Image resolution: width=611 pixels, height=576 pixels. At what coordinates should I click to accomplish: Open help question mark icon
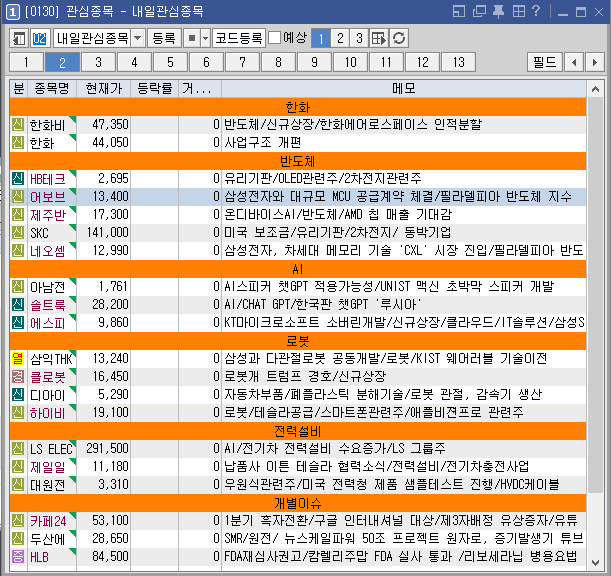pyautogui.click(x=536, y=11)
